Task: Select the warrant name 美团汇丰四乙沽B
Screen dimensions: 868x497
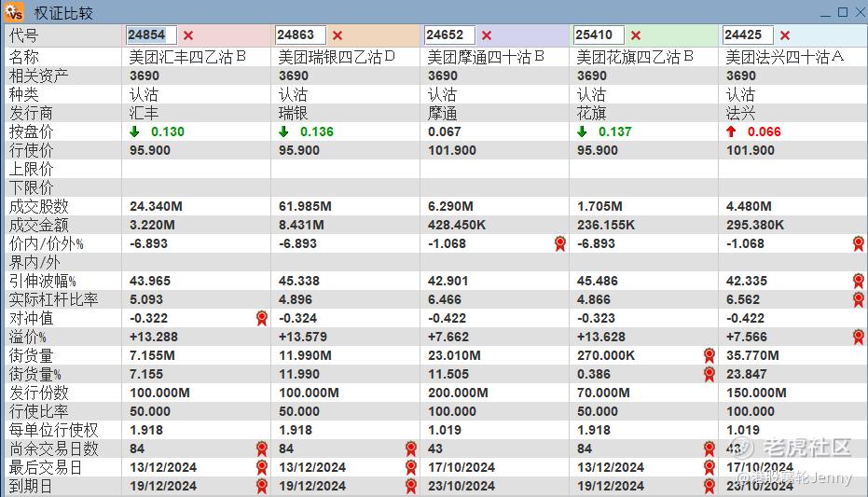Action: pos(187,57)
